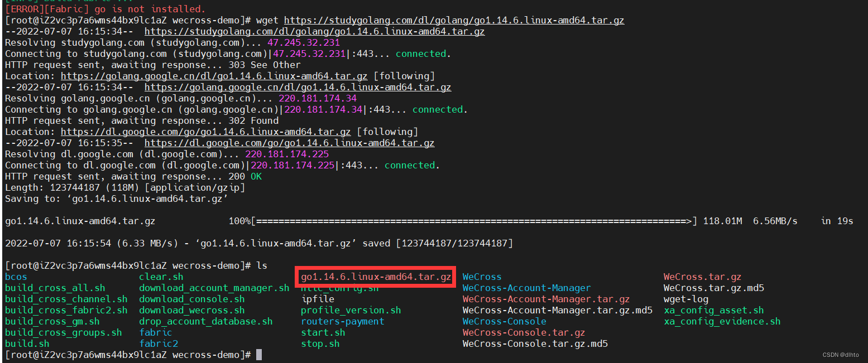Click the '6.56MB/s' download speed
868x363 pixels.
click(775, 221)
